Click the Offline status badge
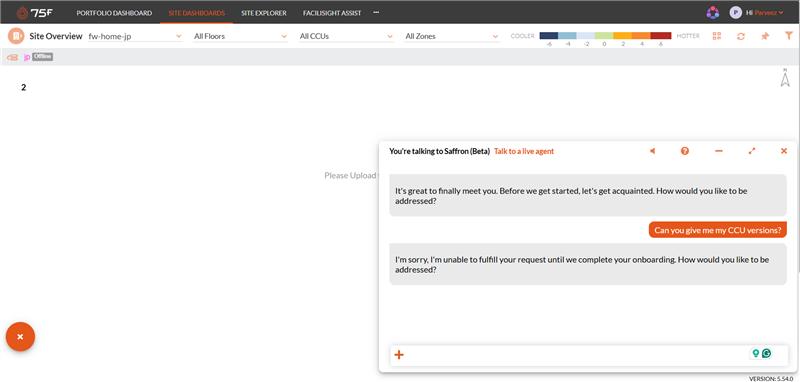The width and height of the screenshot is (800, 382). (x=43, y=57)
